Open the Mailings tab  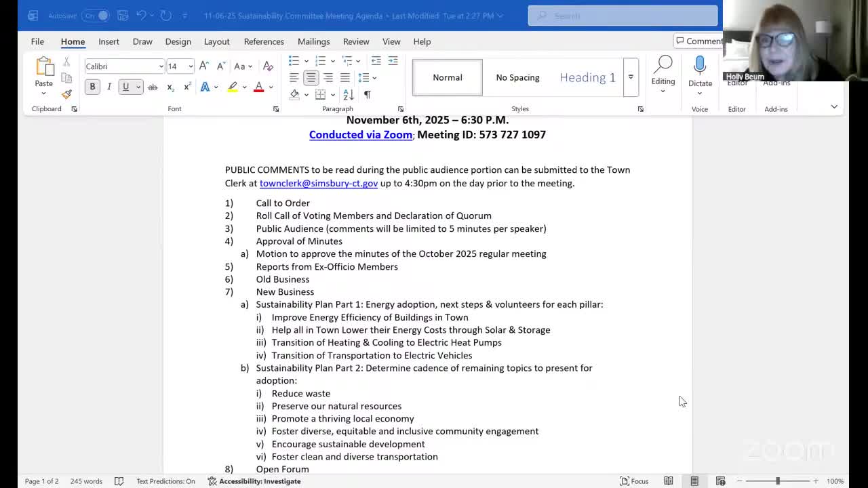point(313,41)
